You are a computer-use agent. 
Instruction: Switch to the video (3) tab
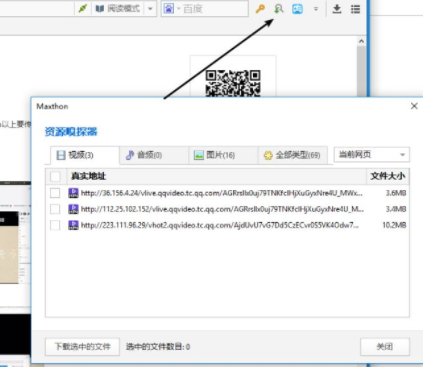[x=85, y=155]
